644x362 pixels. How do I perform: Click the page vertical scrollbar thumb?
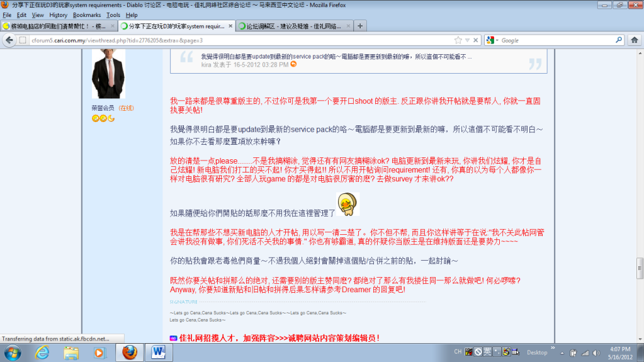640,268
